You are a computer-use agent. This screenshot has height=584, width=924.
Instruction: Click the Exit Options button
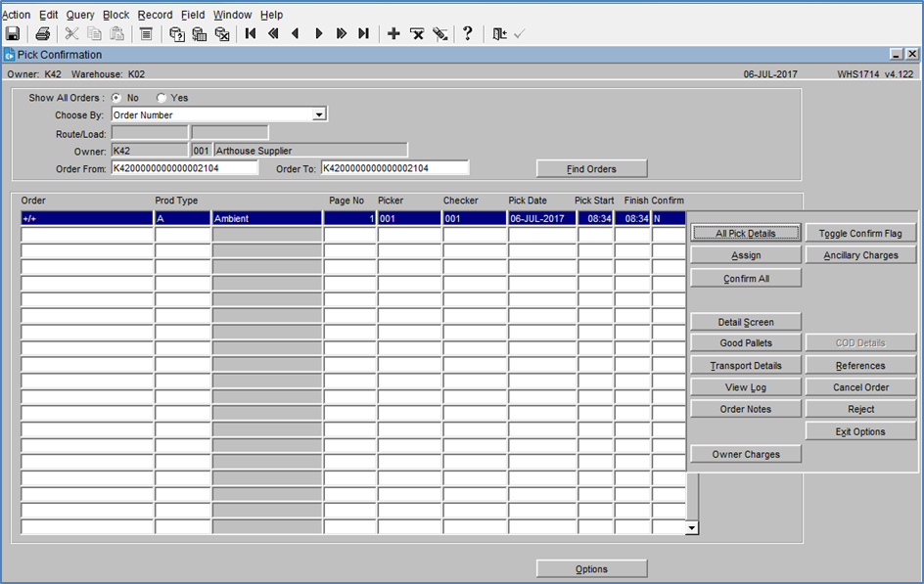coord(860,431)
